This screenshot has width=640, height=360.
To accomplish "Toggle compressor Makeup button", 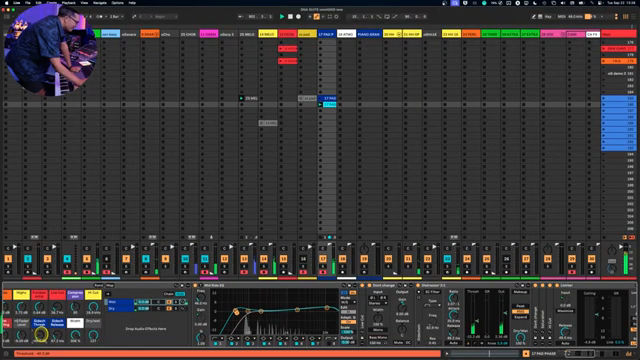I will (520, 292).
